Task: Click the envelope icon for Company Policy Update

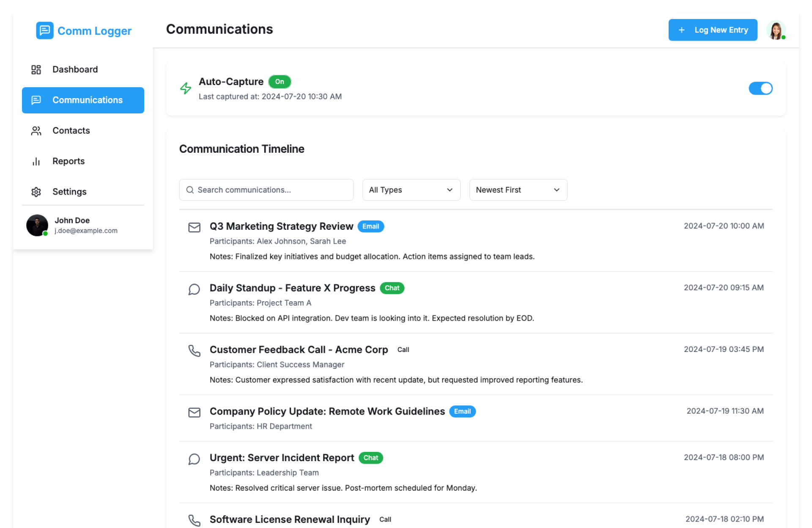Action: tap(194, 412)
